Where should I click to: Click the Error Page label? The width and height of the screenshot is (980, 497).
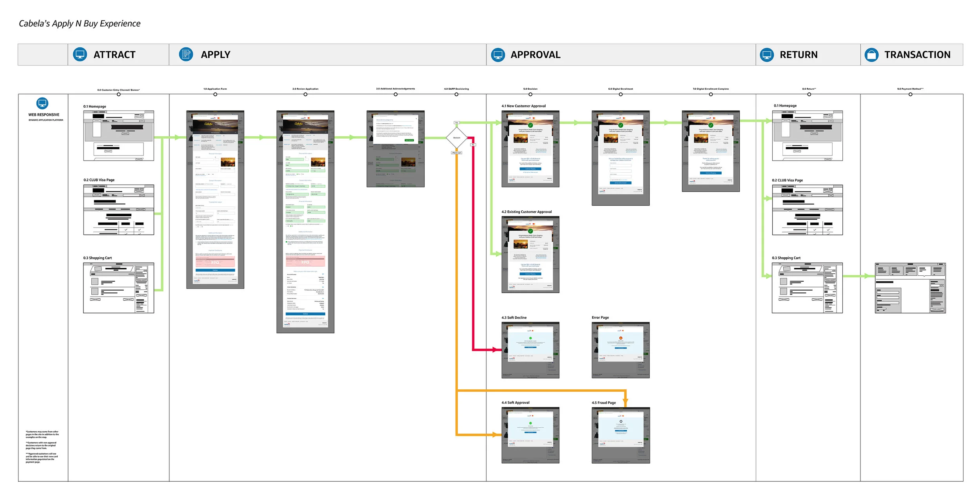click(600, 318)
